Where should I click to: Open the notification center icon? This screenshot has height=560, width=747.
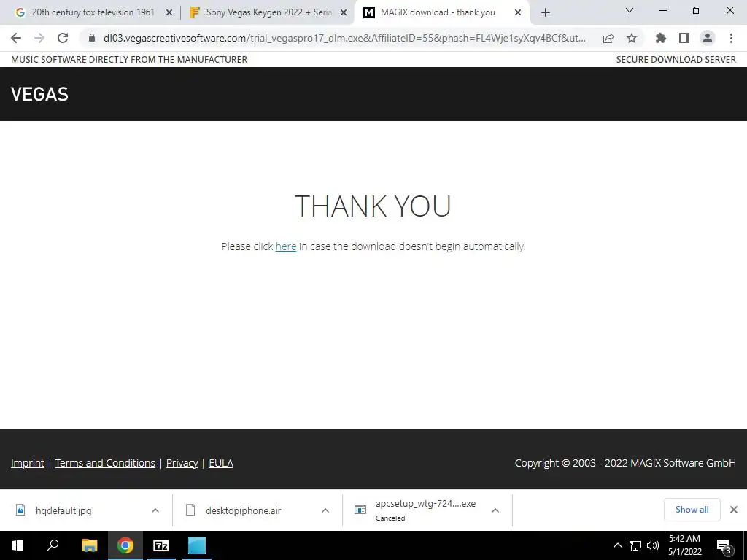[x=724, y=545]
